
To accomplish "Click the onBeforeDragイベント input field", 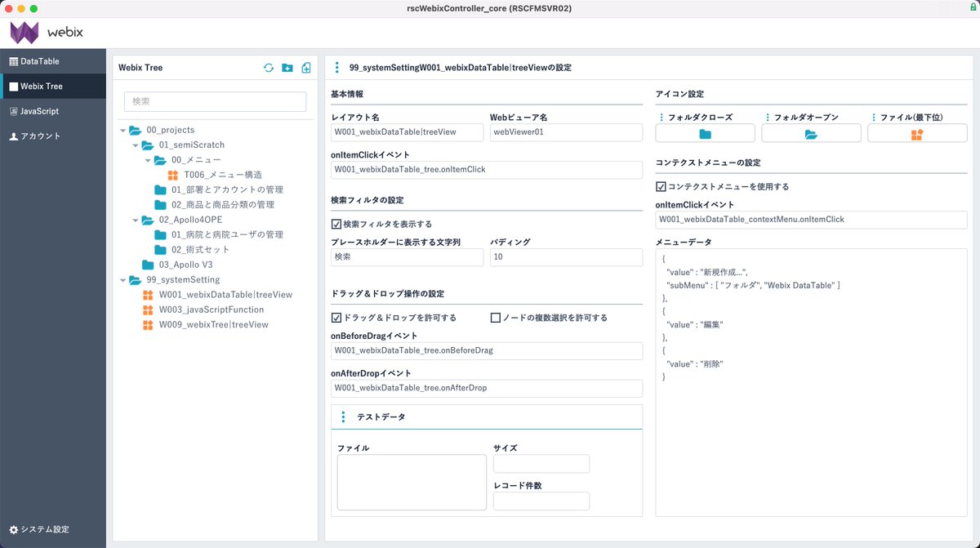I will click(x=487, y=350).
